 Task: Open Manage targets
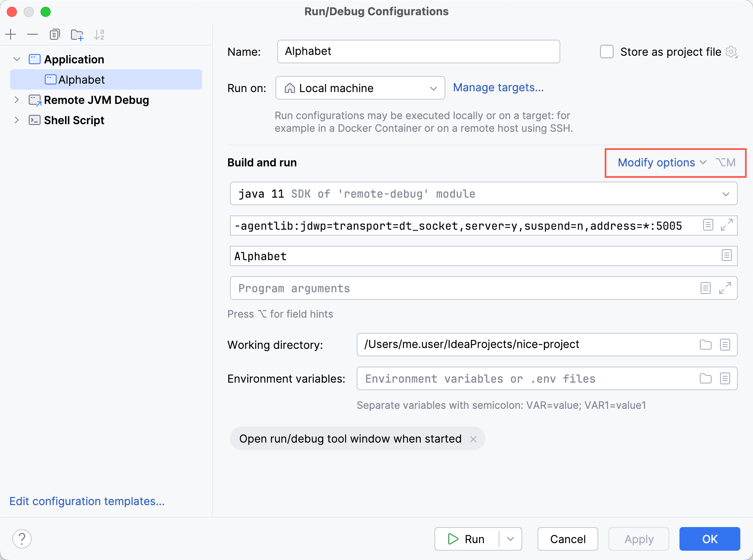[498, 87]
